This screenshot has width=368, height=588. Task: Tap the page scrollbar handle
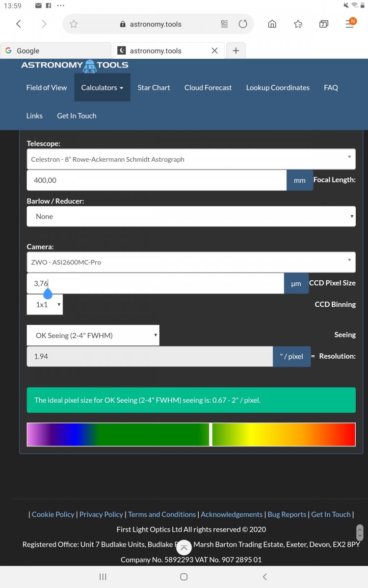(x=360, y=532)
